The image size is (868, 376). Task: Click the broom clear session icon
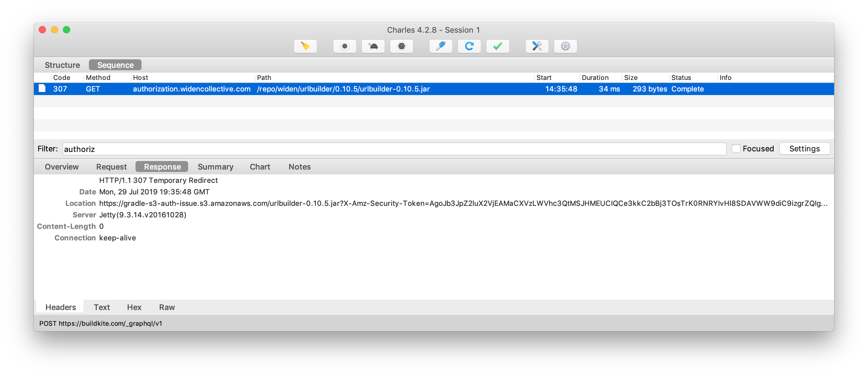[x=305, y=46]
